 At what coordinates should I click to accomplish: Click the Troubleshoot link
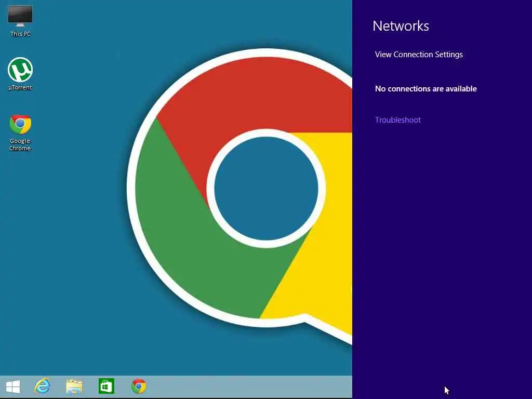point(397,120)
